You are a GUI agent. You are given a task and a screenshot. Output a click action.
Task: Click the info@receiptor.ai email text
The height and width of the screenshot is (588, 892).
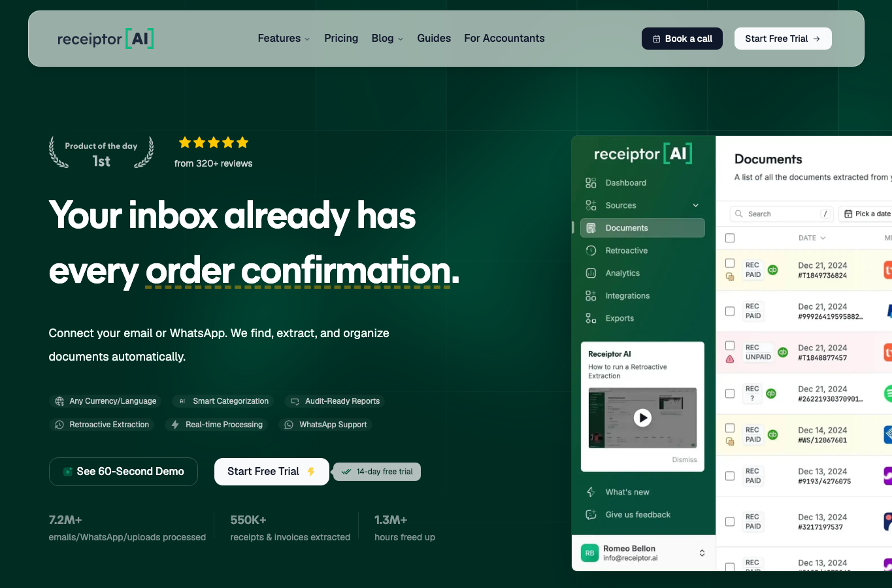tap(631, 558)
